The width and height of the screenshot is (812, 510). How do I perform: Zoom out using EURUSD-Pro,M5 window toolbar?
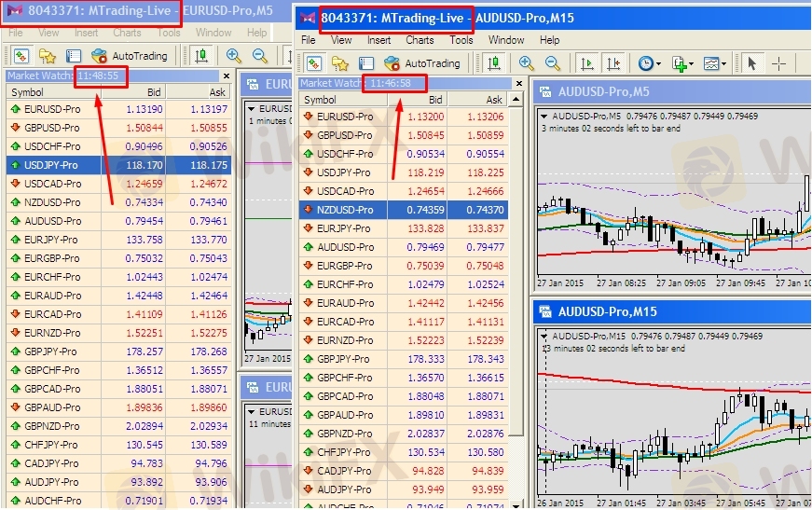pos(259,56)
